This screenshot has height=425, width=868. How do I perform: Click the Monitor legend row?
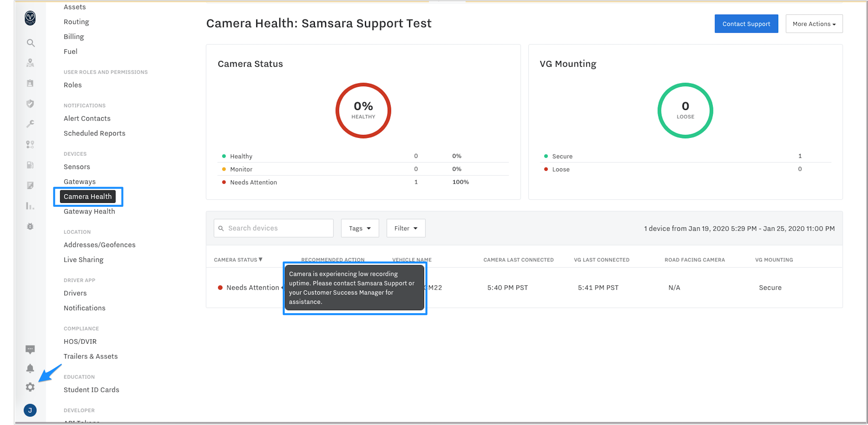363,169
